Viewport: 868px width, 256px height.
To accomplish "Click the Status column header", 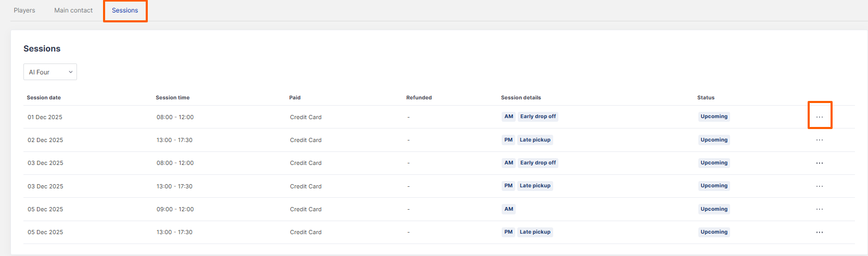I will (706, 97).
